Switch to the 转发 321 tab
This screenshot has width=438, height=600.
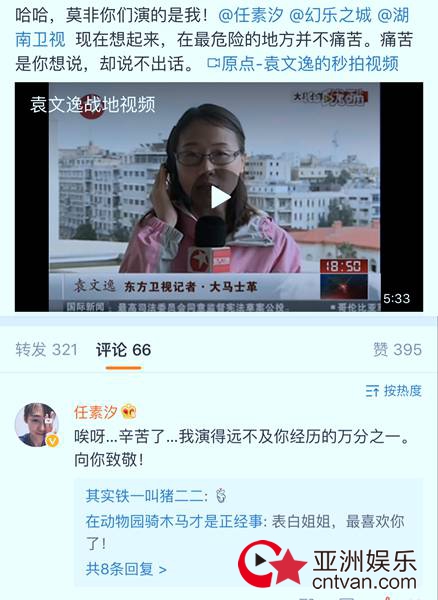[46, 350]
